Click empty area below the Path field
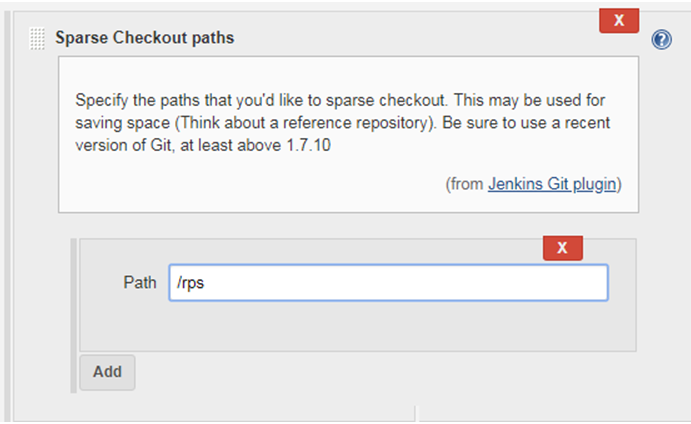The width and height of the screenshot is (691, 424). pyautogui.click(x=357, y=326)
